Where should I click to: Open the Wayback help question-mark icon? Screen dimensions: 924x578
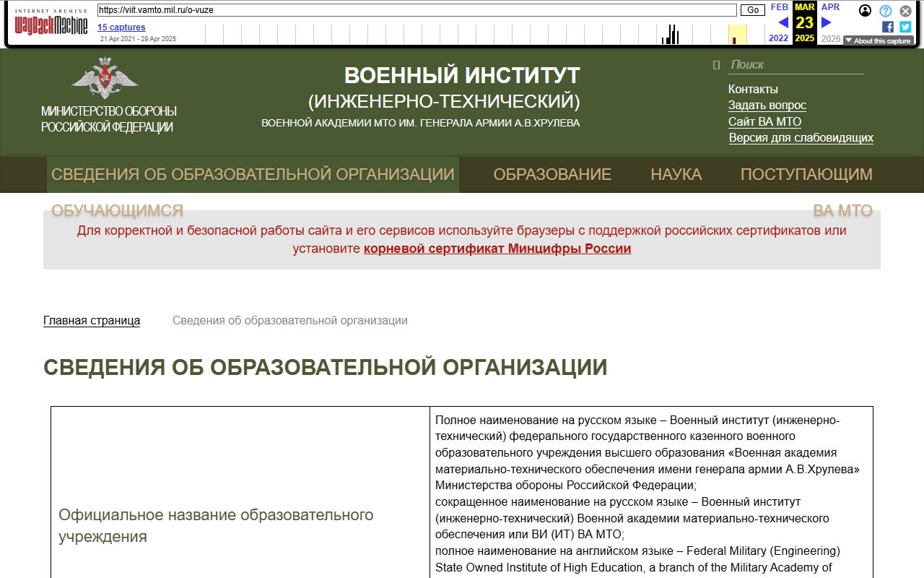tap(885, 11)
